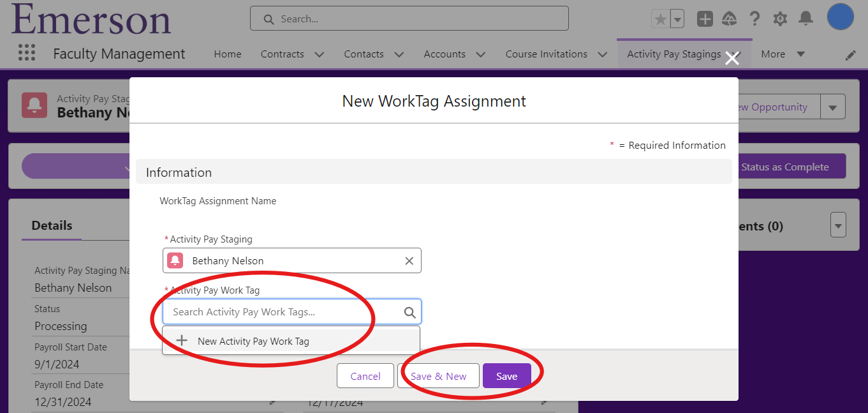Screen dimensions: 868x413
Task: Select New Activity Pay Work Tag option
Action: pyautogui.click(x=291, y=341)
